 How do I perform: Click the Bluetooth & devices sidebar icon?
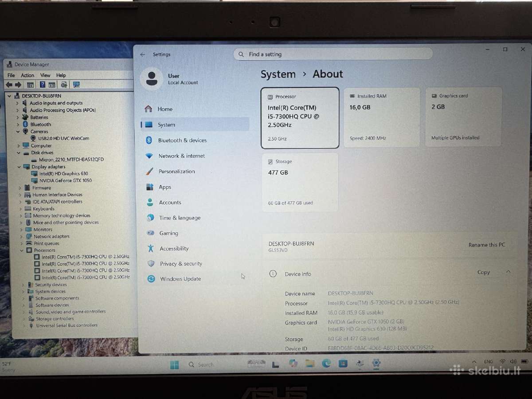point(149,140)
